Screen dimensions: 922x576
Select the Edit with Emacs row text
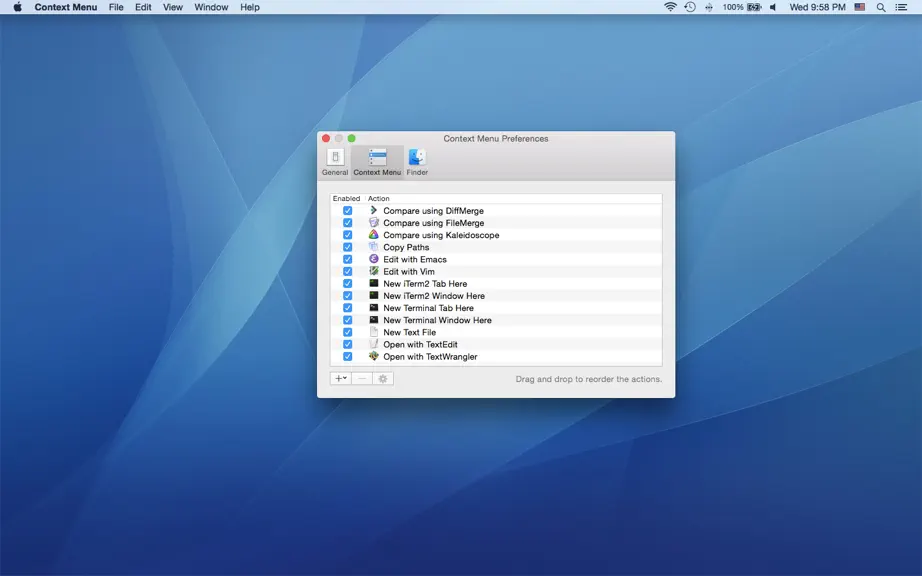[x=415, y=259]
